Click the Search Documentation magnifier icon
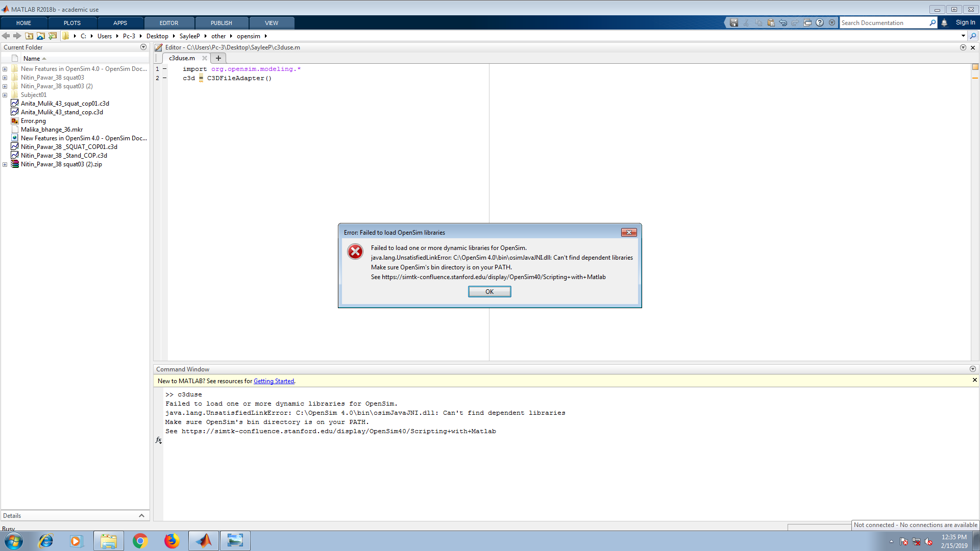Viewport: 980px width, 551px height. [x=933, y=23]
